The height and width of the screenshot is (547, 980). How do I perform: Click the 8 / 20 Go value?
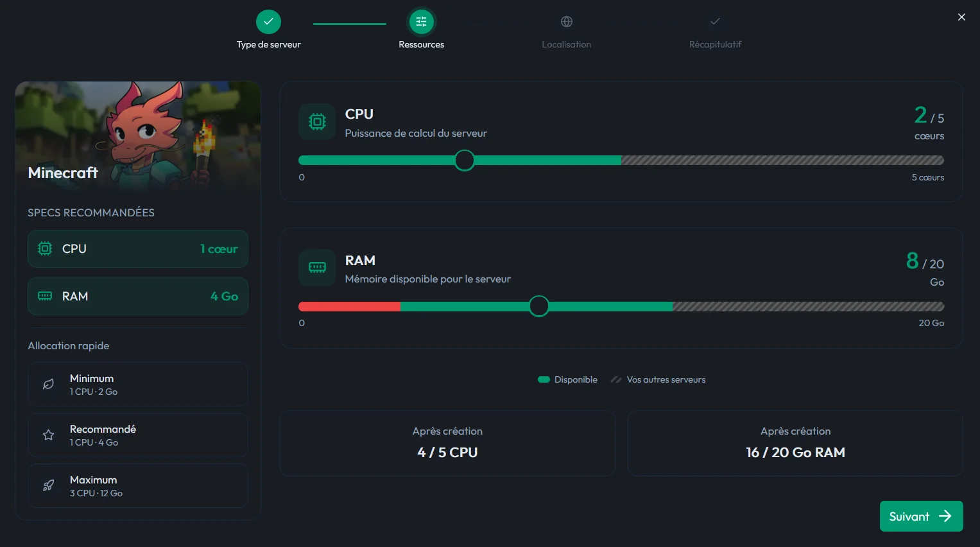point(925,269)
